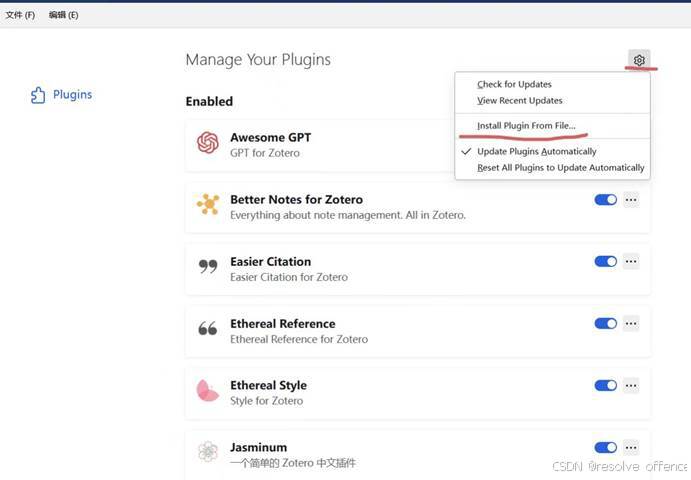Open the Ethereal Reference three-dot menu
The height and width of the screenshot is (480, 691).
tap(631, 324)
